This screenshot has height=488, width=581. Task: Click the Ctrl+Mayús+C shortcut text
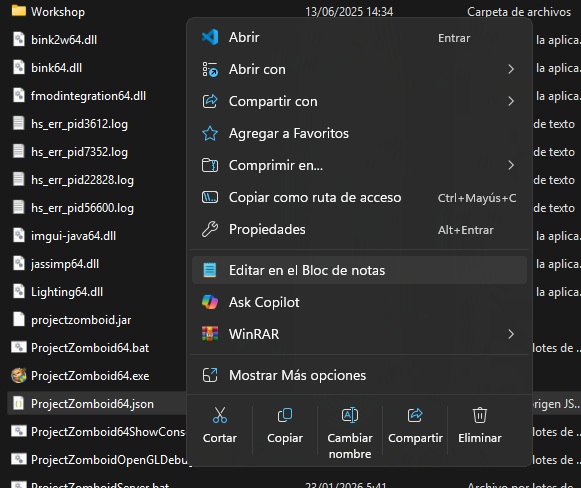pyautogui.click(x=477, y=198)
